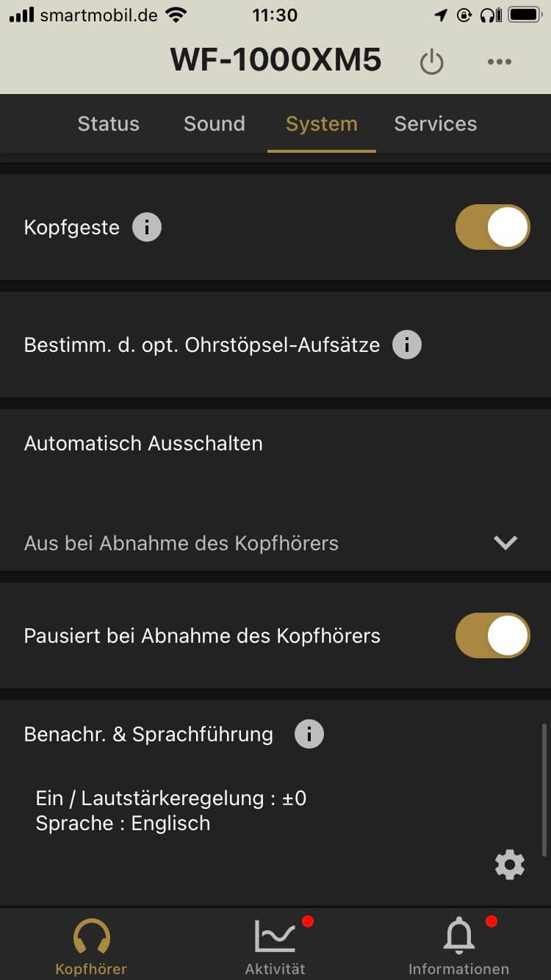Tap the Lautstärkeregelung and Sprache summary text
Screen dimensions: 551x980
pyautogui.click(x=170, y=810)
